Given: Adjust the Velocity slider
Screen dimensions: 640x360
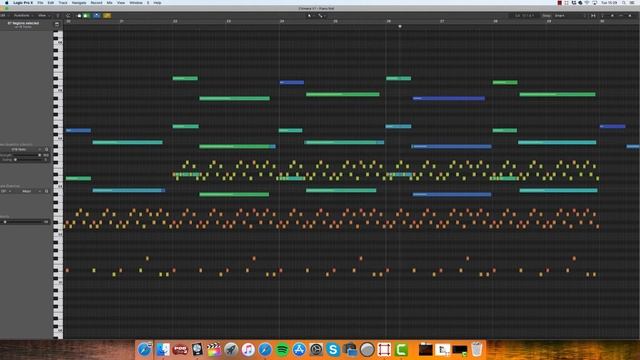Looking at the screenshot, I should (x=22, y=222).
